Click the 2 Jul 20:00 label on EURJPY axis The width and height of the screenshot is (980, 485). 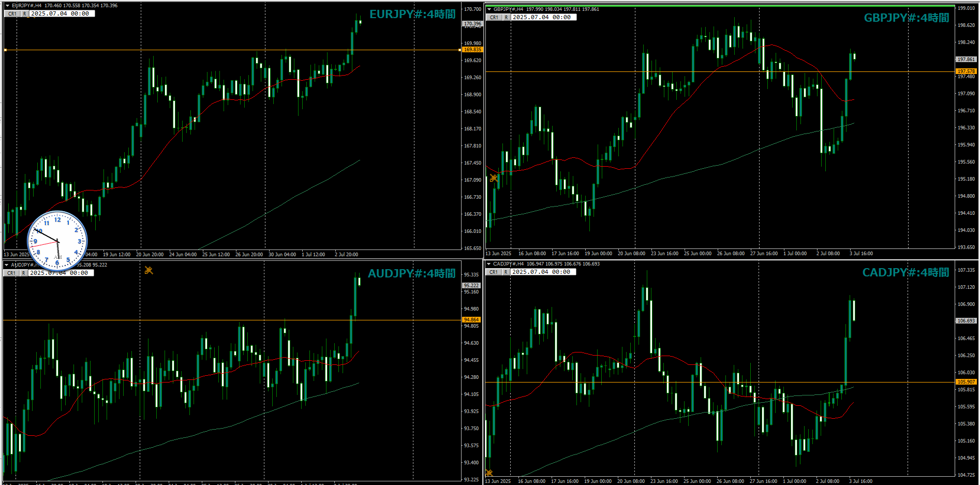[346, 255]
